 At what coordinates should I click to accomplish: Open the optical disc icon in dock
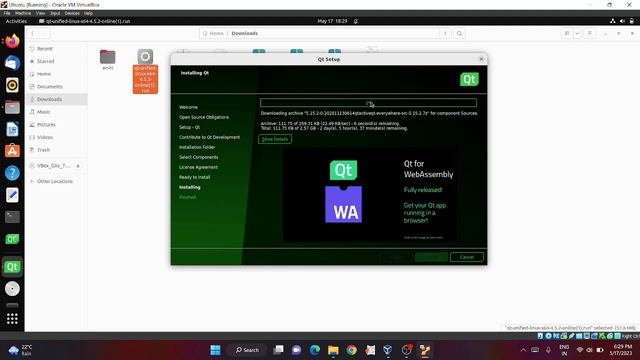point(12,289)
